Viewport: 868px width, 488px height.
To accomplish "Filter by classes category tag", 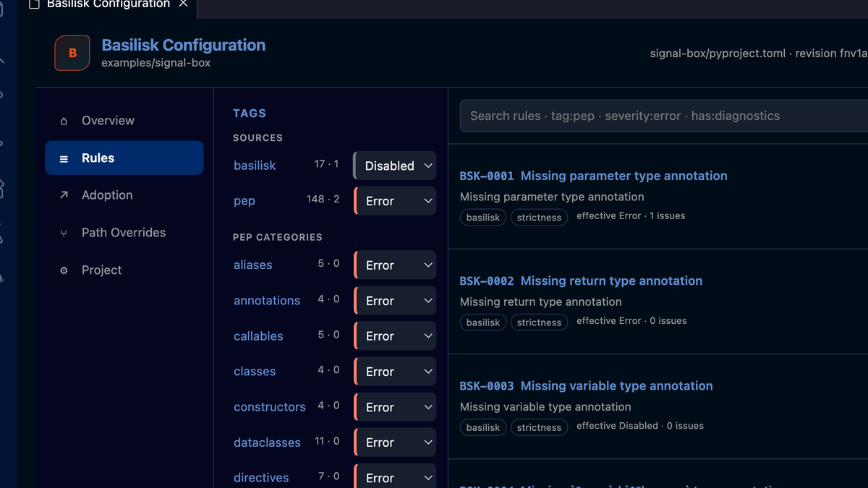I will point(255,372).
